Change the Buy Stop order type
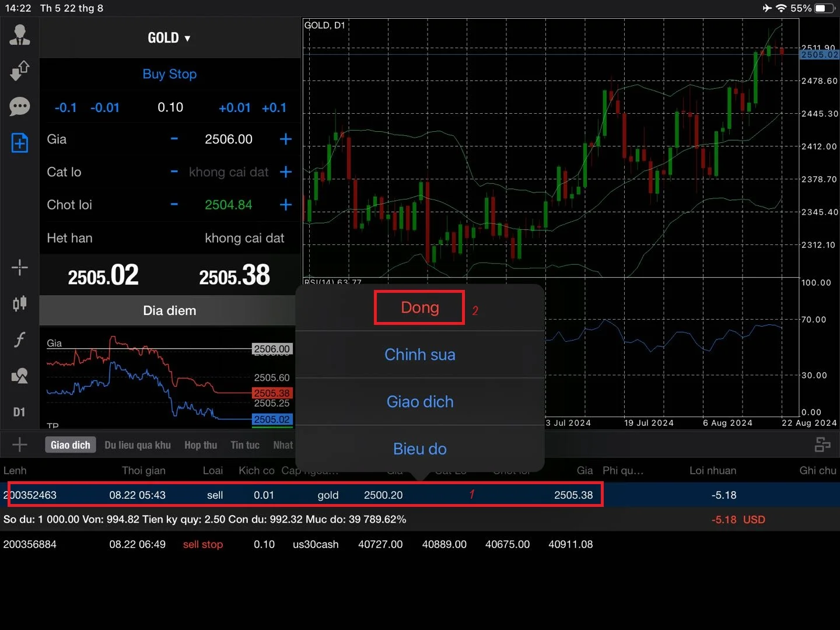 coord(170,74)
